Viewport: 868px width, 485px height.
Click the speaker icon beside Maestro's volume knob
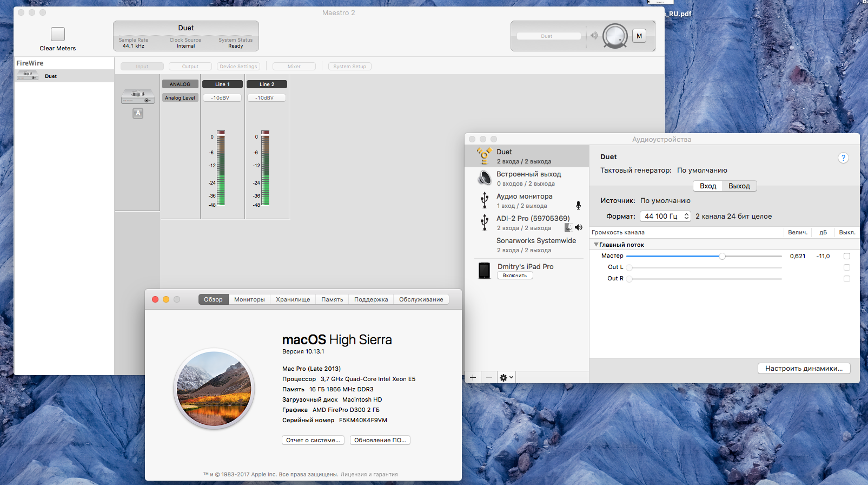(594, 36)
